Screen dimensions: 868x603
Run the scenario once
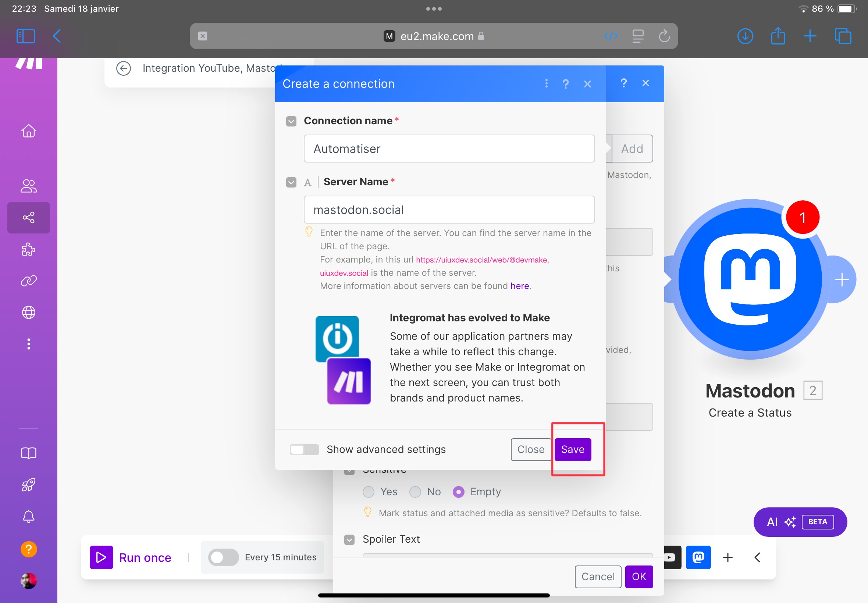[131, 557]
